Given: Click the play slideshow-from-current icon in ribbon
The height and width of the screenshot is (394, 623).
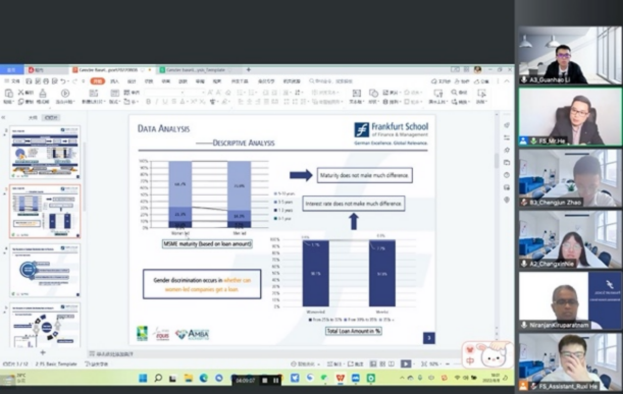Looking at the screenshot, I should pos(65,93).
